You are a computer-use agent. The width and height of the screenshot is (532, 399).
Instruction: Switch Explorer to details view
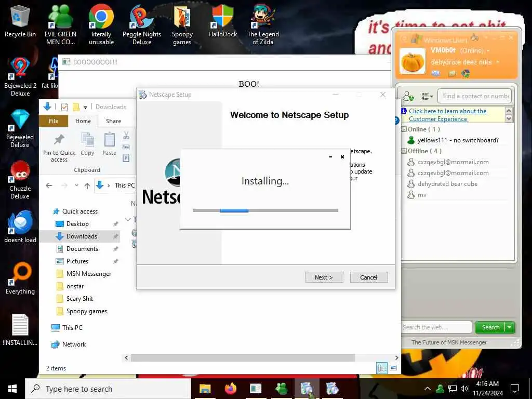point(382,368)
